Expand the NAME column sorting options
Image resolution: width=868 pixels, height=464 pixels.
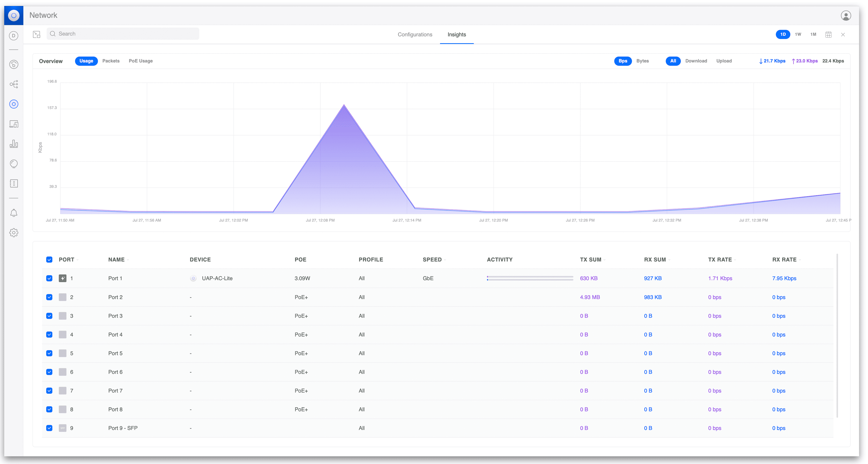point(128,260)
